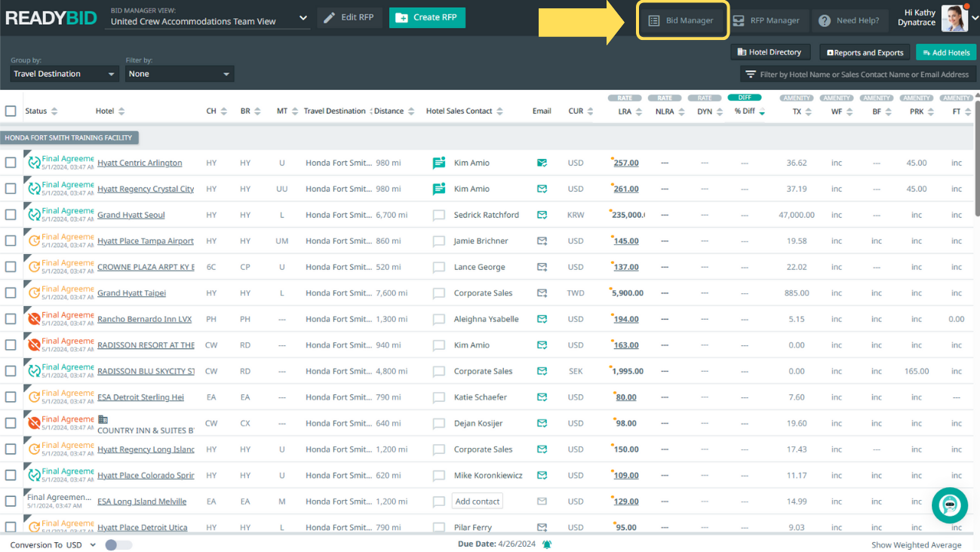
Task: Open the ESA Detroit Sterling Heights link
Action: [140, 397]
